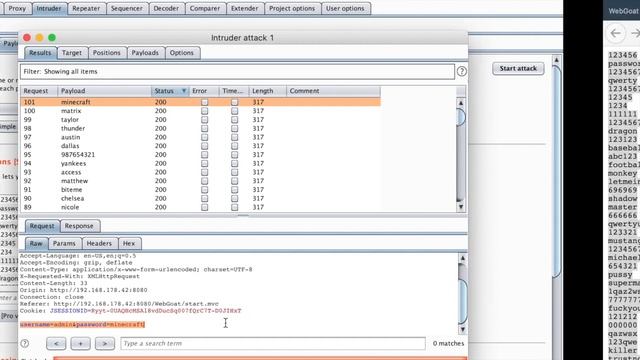Open the Comparer tab
640x360 pixels.
click(205, 9)
